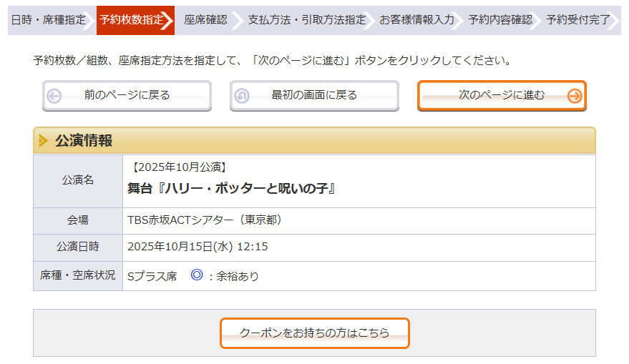Image resolution: width=629 pixels, height=364 pixels.
Task: Click the circular return icon on 最初の画面に戻る
Action: pos(242,96)
